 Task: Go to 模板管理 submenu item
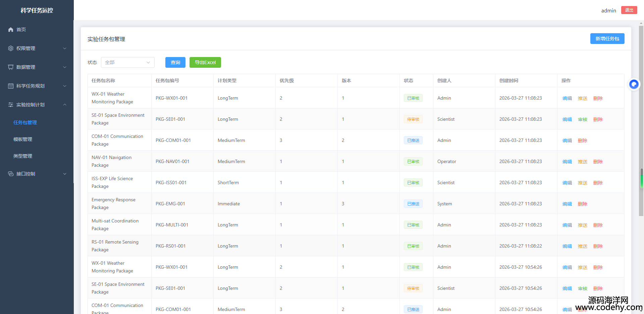tap(23, 139)
